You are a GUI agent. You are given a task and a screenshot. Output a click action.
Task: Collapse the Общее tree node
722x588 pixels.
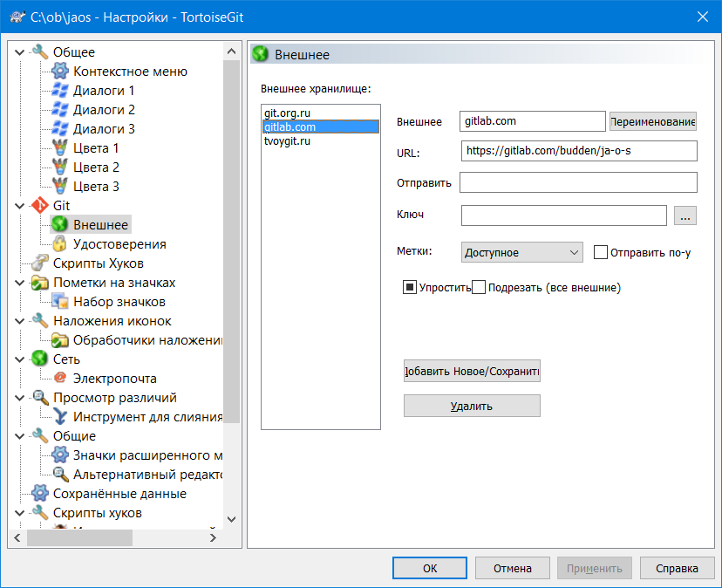tap(19, 52)
